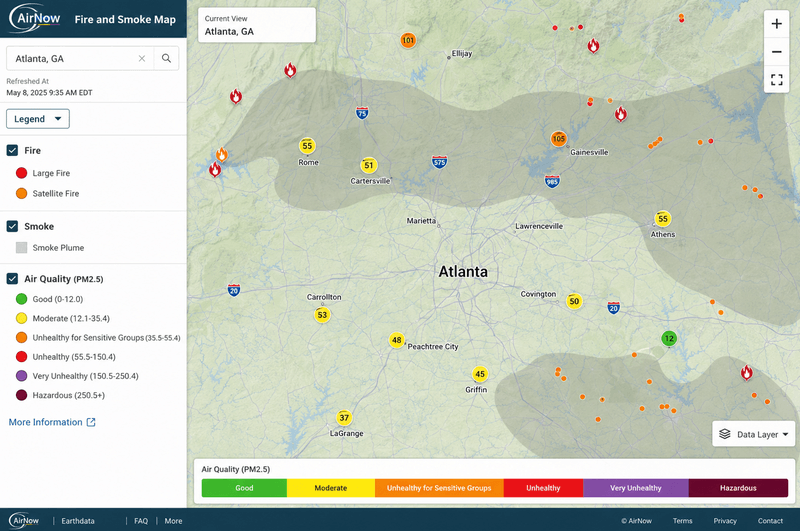Uncheck the Air Quality (PM2.5) checkbox
Viewport: 800px width, 531px height.
(12, 279)
